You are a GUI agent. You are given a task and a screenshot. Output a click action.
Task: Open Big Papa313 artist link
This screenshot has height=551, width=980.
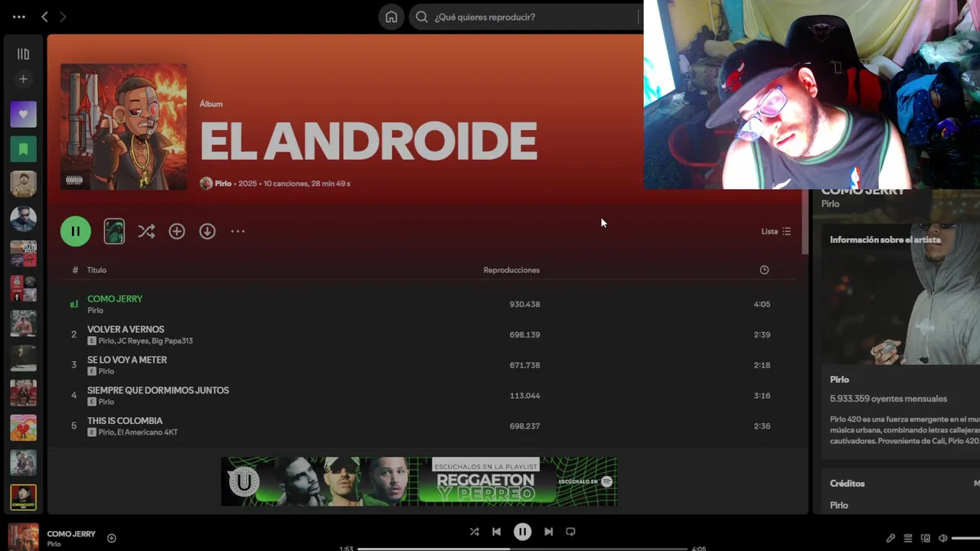[172, 341]
